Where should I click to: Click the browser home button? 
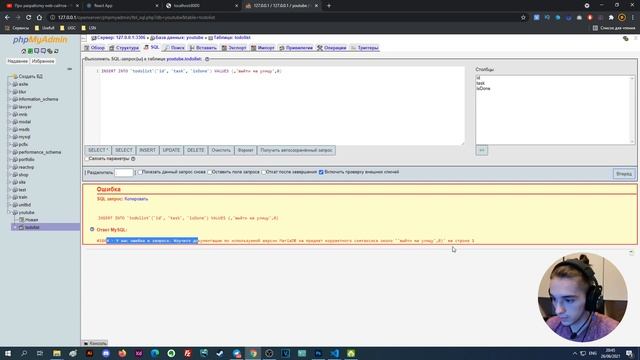tap(39, 18)
